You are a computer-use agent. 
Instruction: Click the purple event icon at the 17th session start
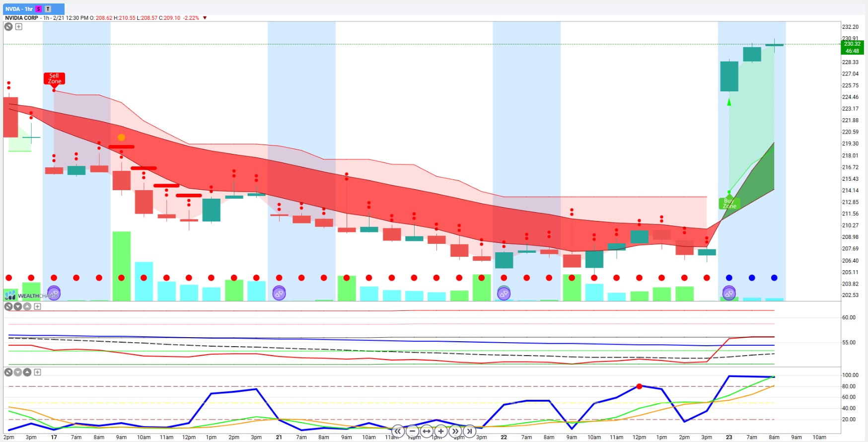click(54, 294)
